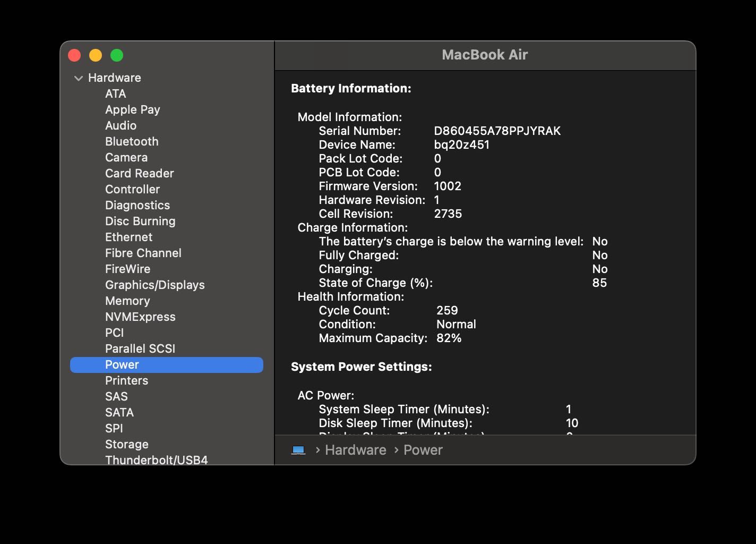Click the AC Power label
756x544 pixels.
click(x=326, y=395)
